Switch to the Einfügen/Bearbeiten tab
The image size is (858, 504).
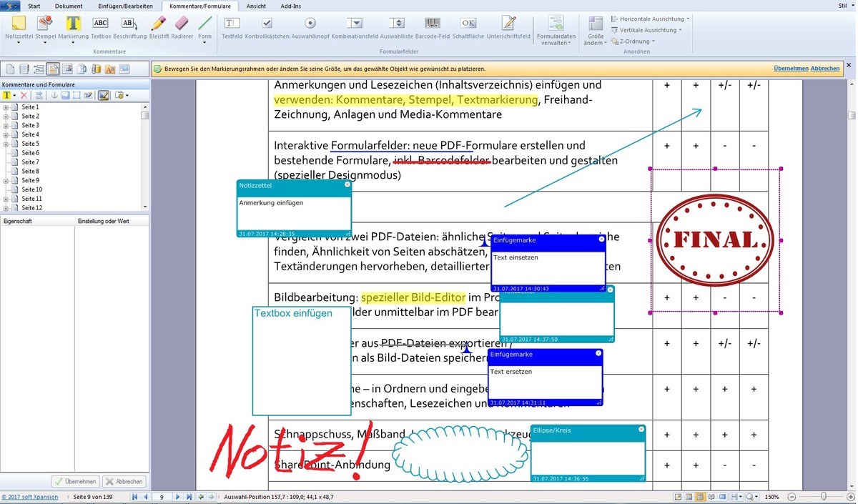[x=125, y=6]
